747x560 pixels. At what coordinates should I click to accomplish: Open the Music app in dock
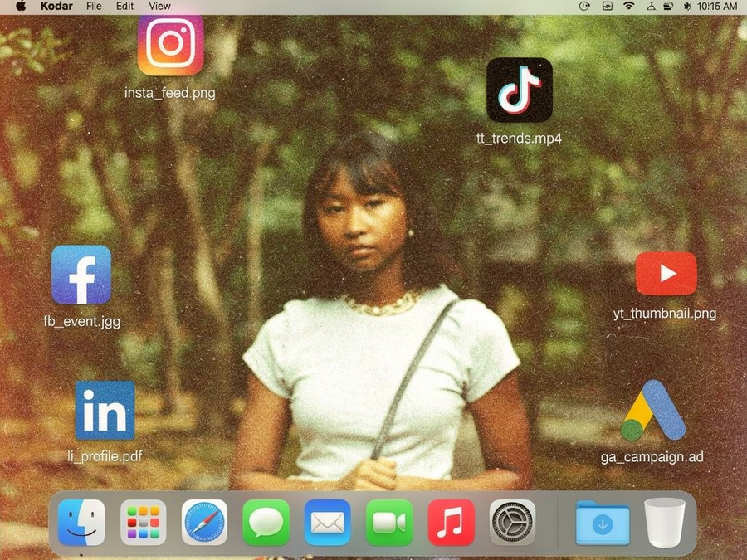(x=452, y=523)
